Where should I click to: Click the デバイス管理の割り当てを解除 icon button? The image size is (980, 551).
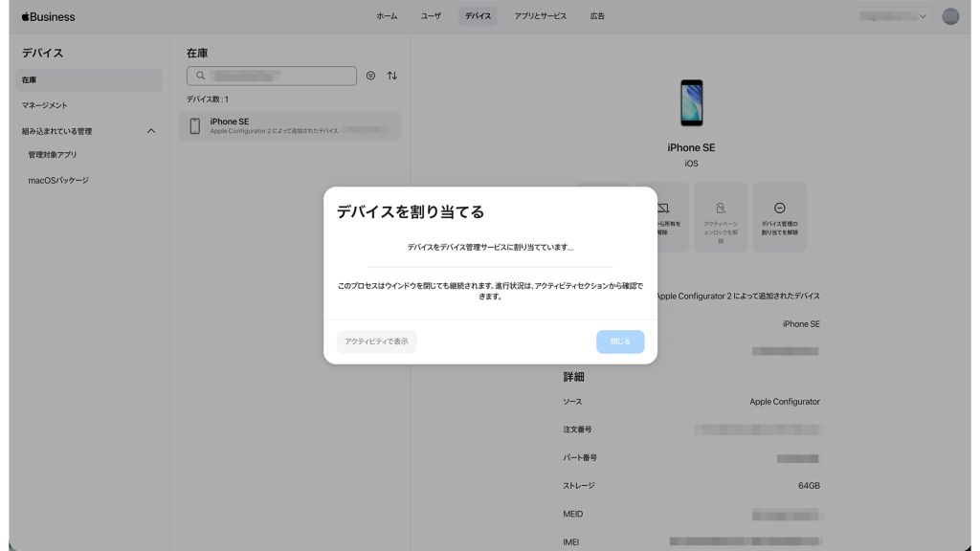point(779,217)
